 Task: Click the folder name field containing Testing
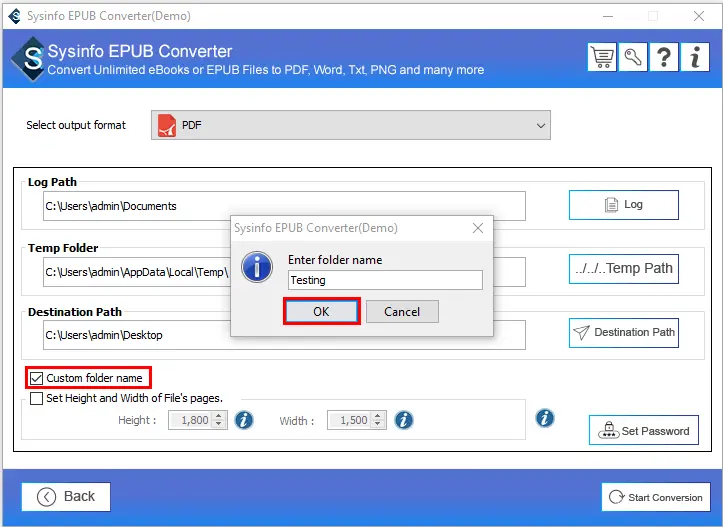point(385,280)
